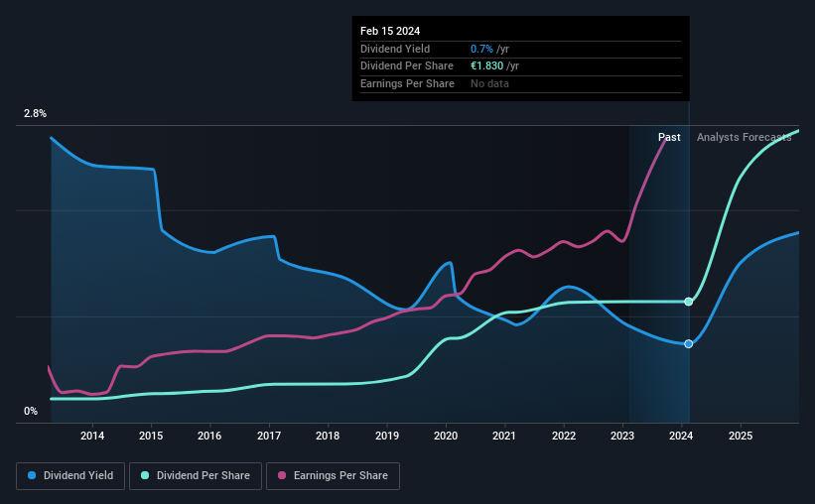Select the teal data point marker at 2024
Image resolution: width=815 pixels, height=504 pixels.
689,302
